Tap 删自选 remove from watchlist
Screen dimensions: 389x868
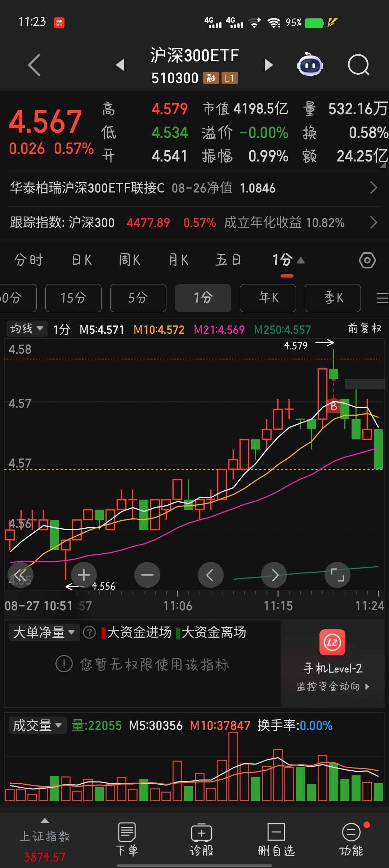(x=276, y=839)
